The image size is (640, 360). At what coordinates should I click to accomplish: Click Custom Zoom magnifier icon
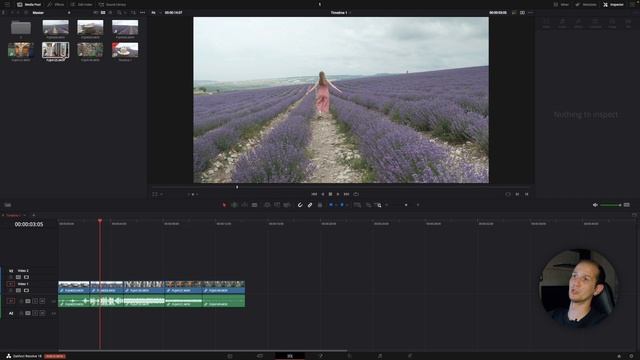[x=378, y=205]
